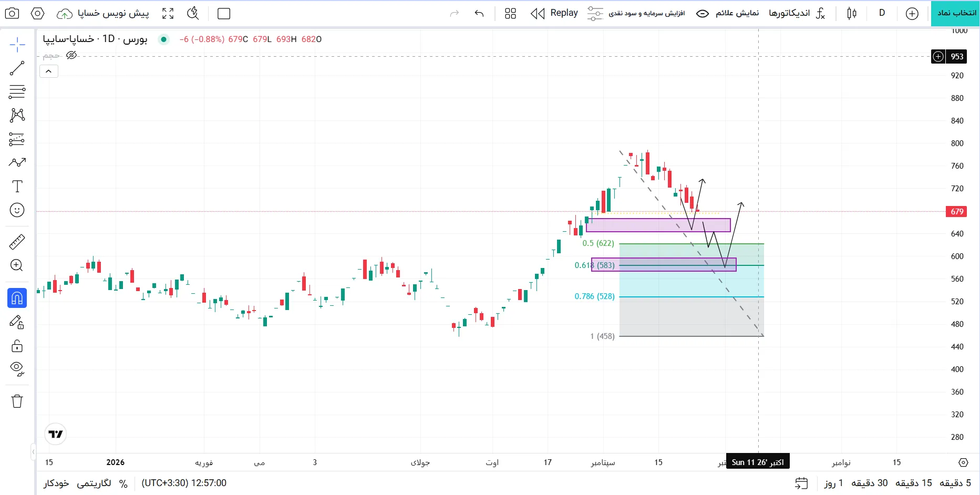Open chart settings with the hexagon icon

(x=38, y=14)
